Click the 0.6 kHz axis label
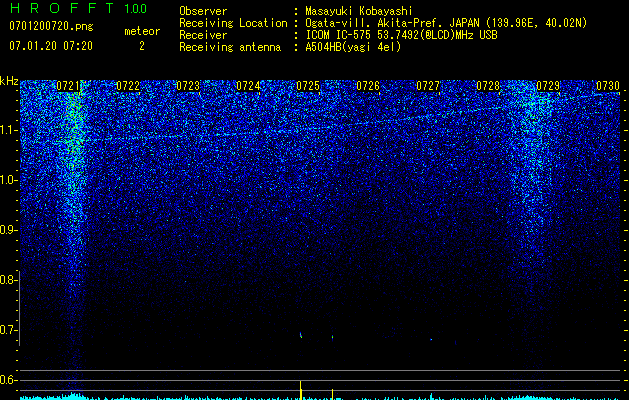This screenshot has width=629, height=400. [x=9, y=380]
